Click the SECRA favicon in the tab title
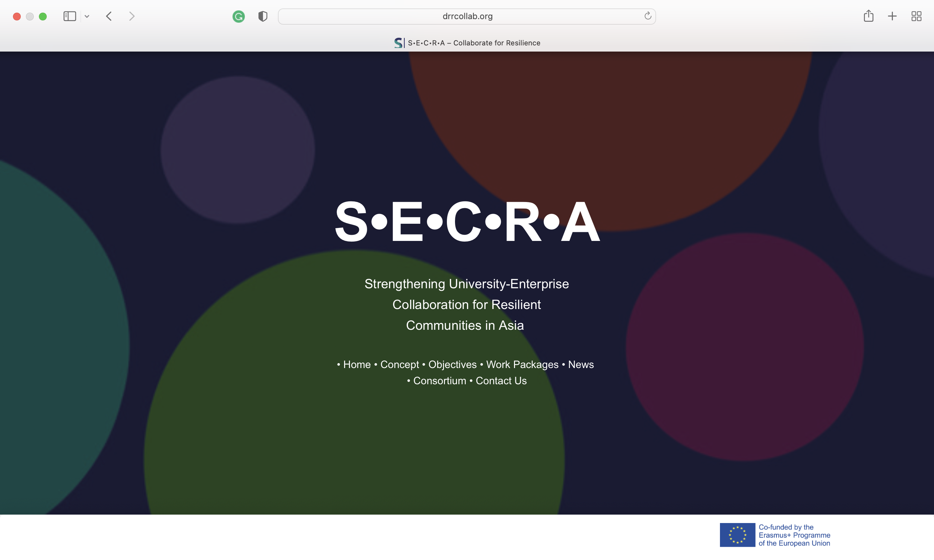The image size is (934, 560). click(x=398, y=43)
